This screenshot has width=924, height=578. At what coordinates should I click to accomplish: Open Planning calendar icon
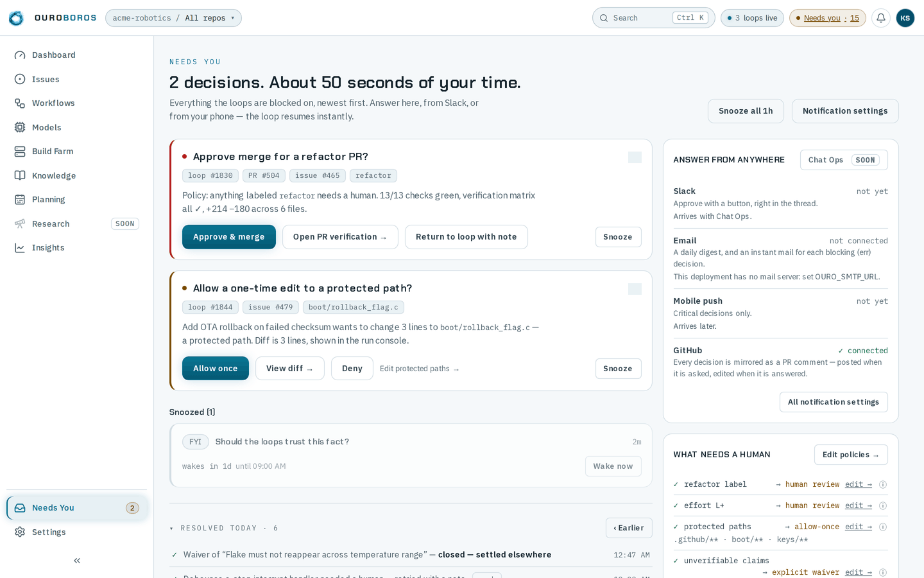click(x=20, y=200)
